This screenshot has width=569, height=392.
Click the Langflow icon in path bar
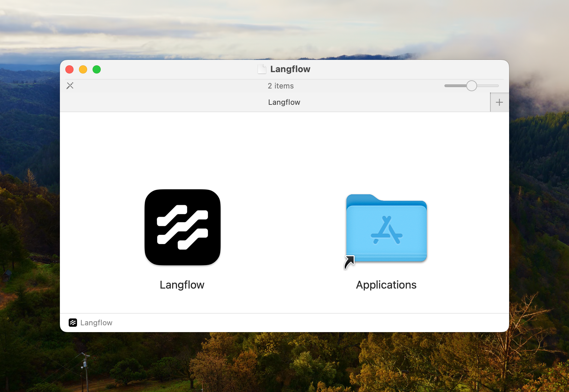click(73, 323)
